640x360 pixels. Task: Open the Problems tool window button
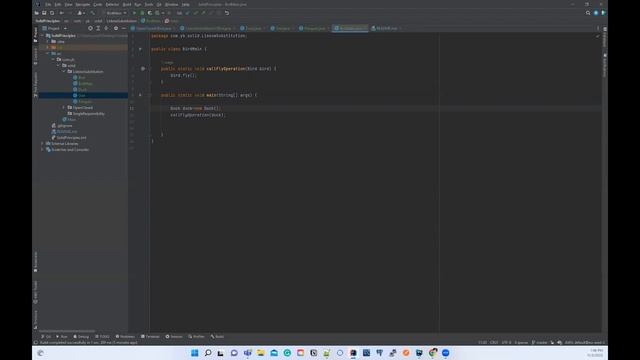click(x=125, y=337)
